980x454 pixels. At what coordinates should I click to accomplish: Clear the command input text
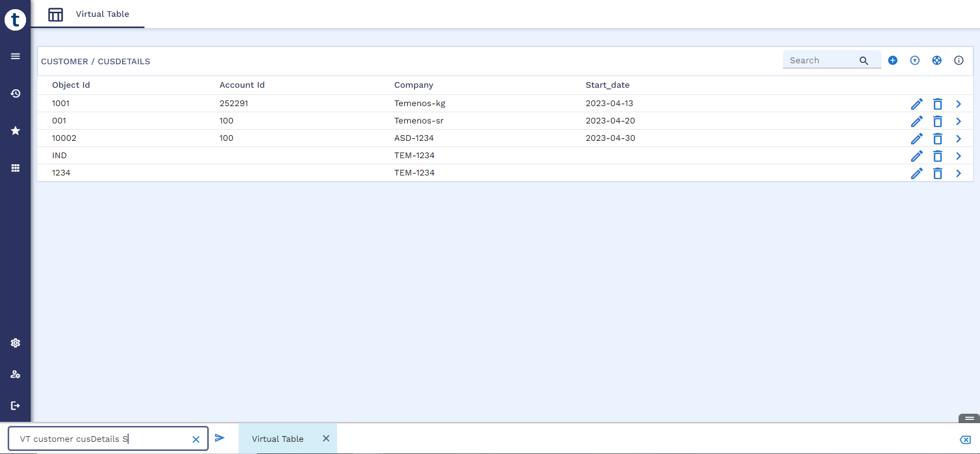195,439
